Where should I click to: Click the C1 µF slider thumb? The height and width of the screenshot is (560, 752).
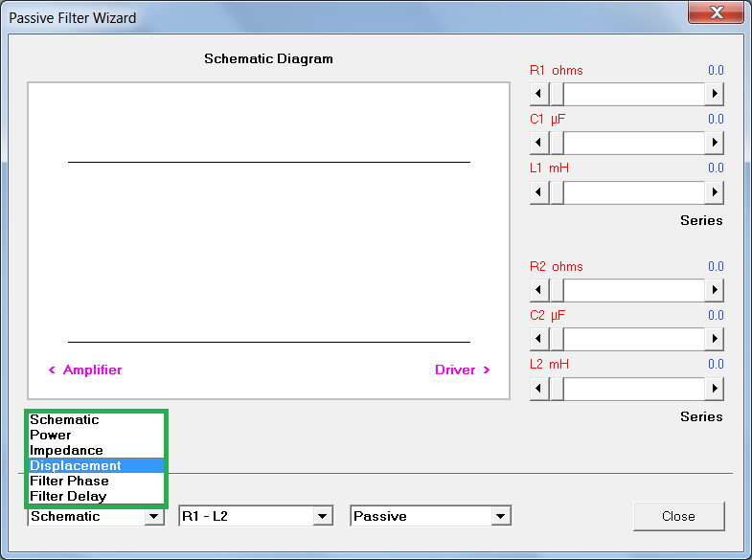557,143
